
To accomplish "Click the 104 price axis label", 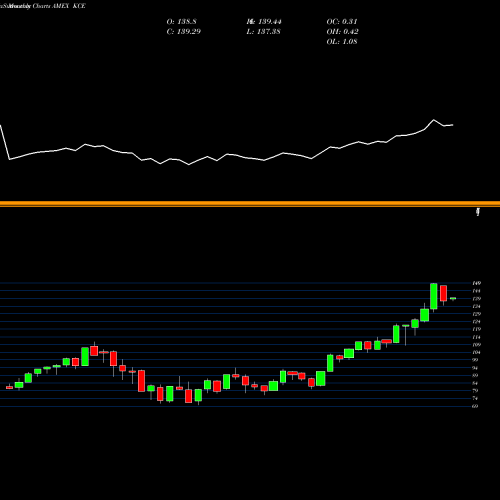I will point(477,353).
